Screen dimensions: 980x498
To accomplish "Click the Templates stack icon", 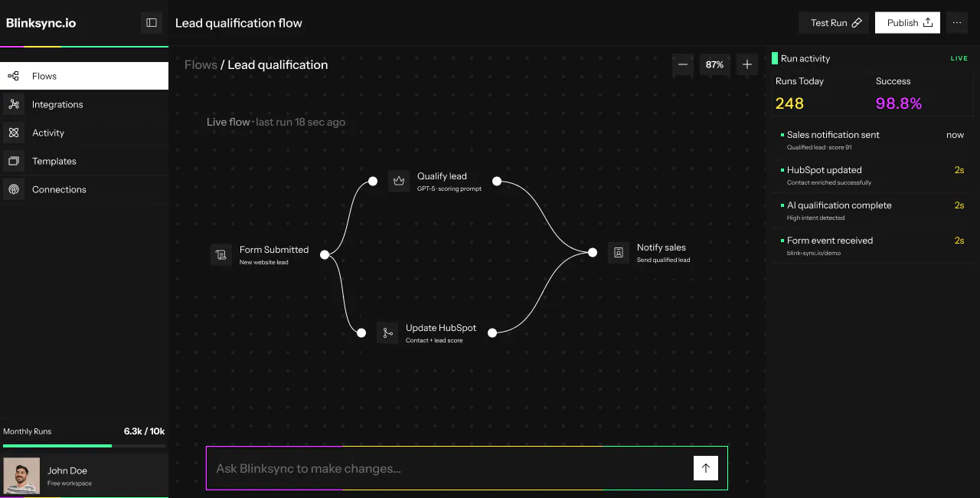I will click(x=13, y=161).
